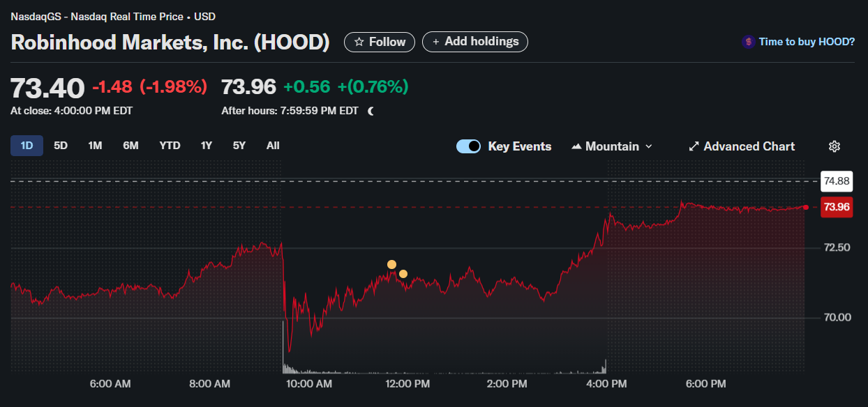Open the Time to buy HOOD? link
The image size is (868, 407).
coord(807,42)
